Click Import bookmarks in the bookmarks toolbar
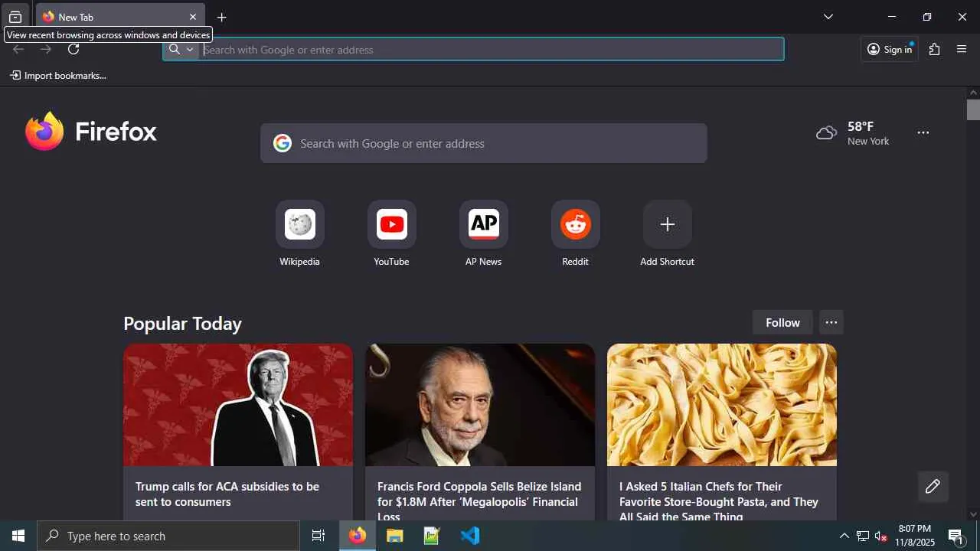Viewport: 980px width, 551px height. pos(58,76)
